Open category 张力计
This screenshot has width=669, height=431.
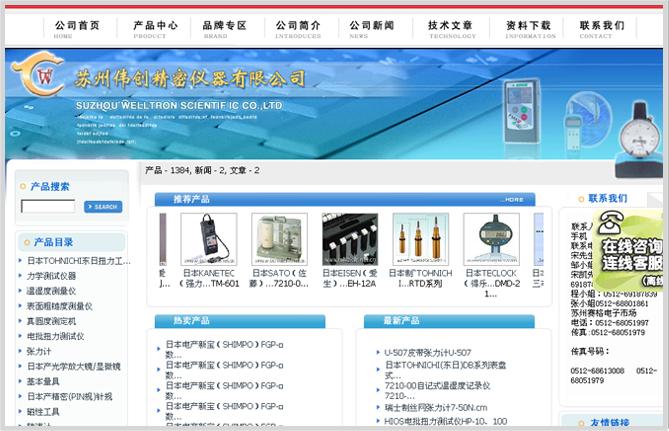[x=39, y=352]
